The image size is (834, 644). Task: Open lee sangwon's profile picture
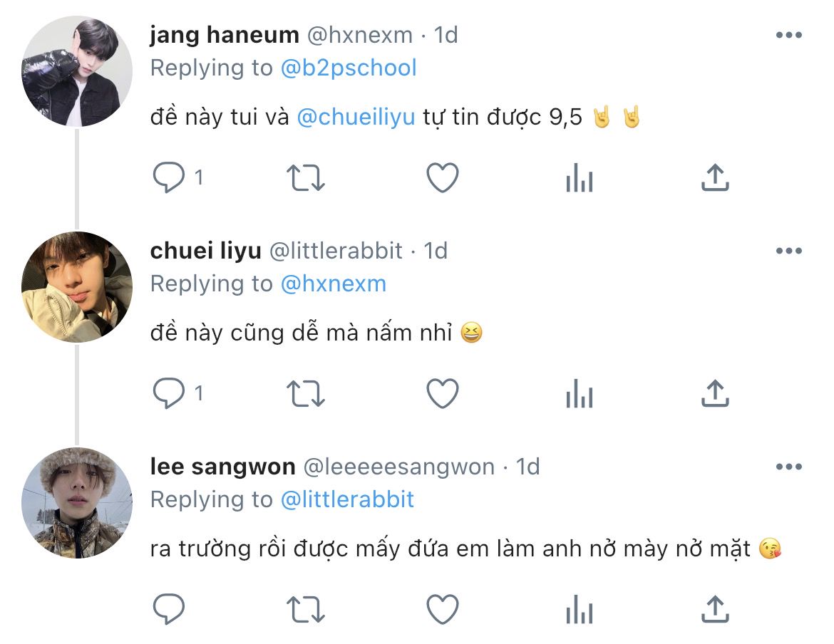click(77, 503)
